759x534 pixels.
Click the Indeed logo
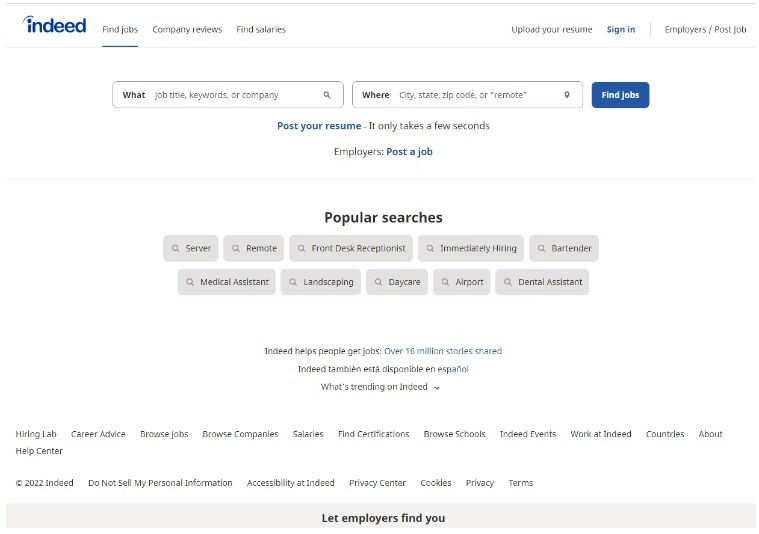pos(55,25)
